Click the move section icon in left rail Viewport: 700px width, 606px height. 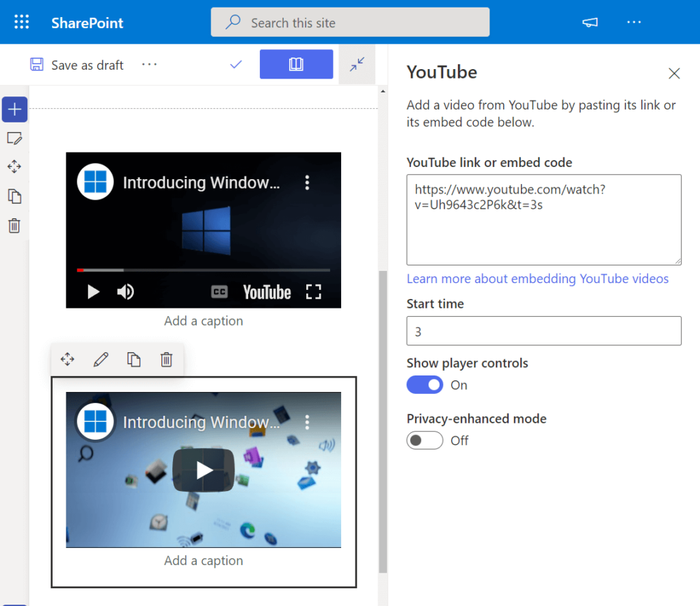pos(14,167)
